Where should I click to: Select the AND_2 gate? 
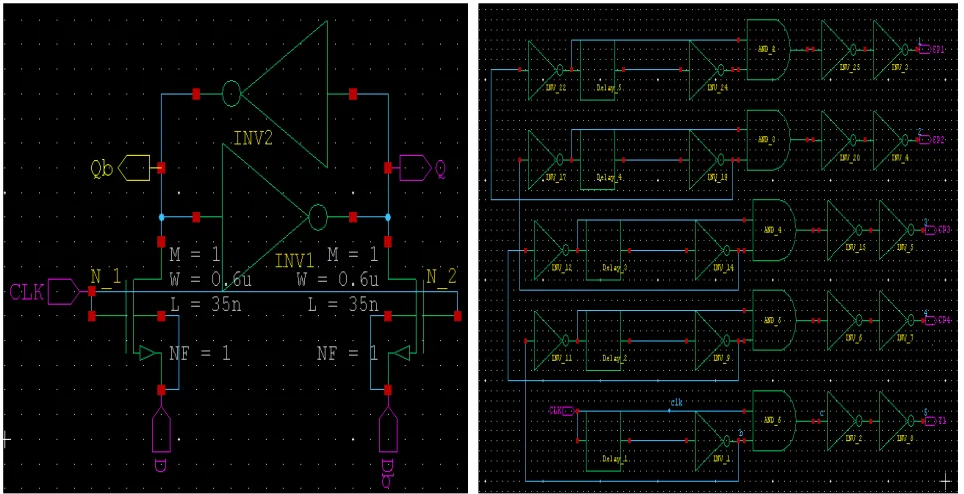[x=767, y=49]
